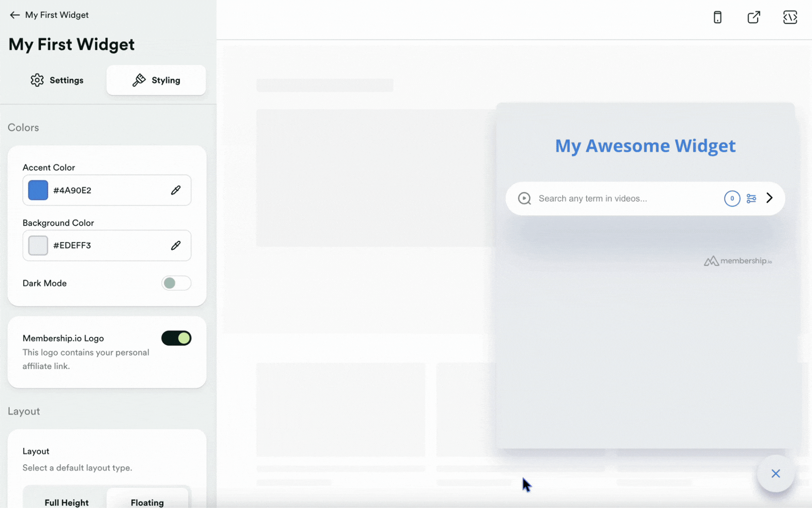Enable Dark Mode toggle
Viewport: 812px width, 508px height.
point(176,283)
